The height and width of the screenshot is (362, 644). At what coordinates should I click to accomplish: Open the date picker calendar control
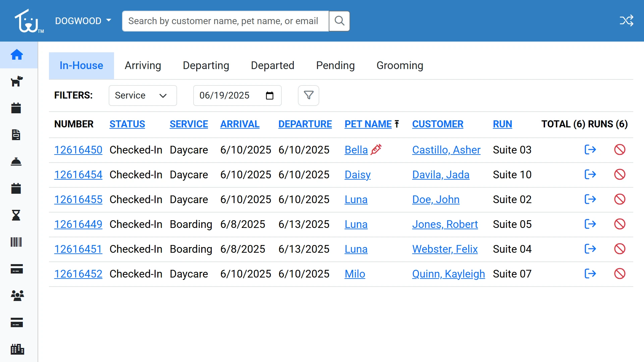coord(269,96)
